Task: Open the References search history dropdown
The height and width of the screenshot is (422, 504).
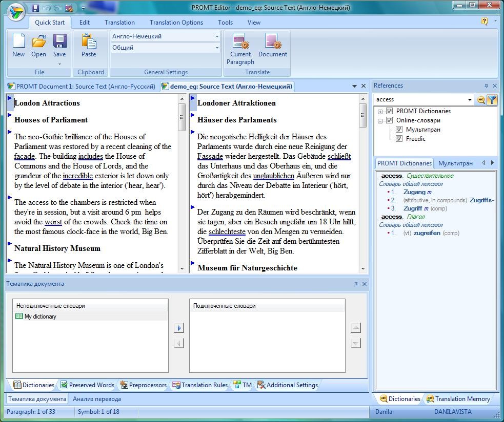Action: coord(470,99)
